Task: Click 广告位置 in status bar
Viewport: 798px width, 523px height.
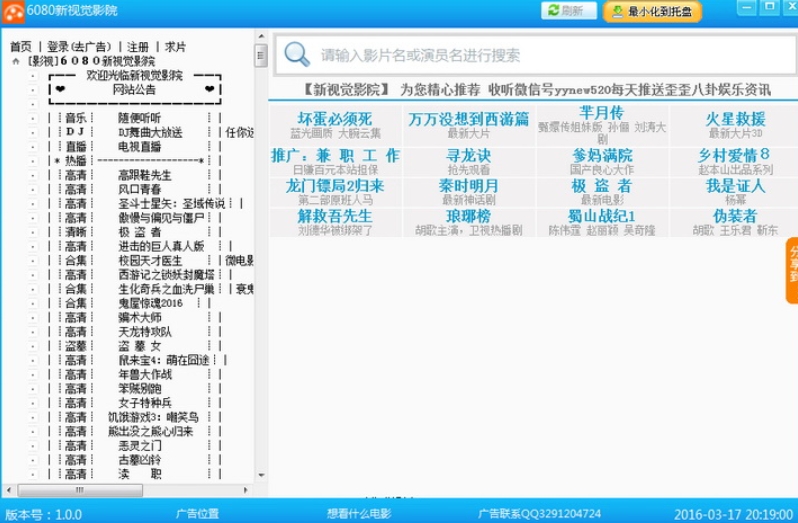Action: tap(197, 514)
